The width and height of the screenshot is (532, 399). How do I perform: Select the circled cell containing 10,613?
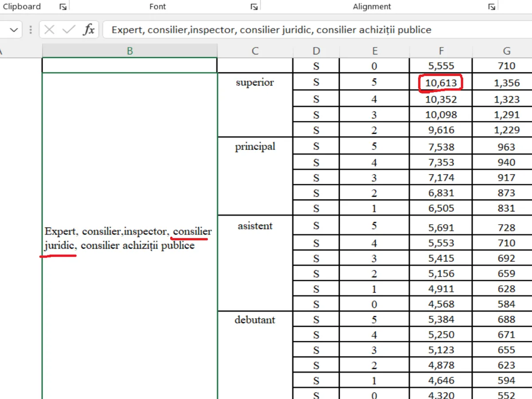pyautogui.click(x=441, y=83)
